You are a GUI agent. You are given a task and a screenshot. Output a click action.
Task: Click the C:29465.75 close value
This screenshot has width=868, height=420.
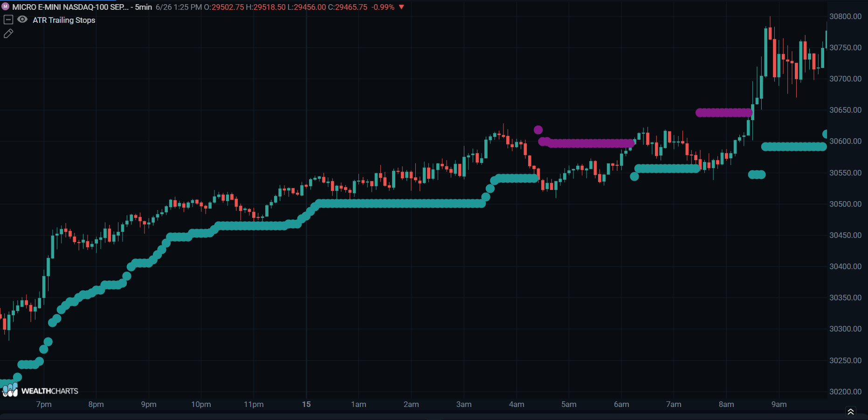tap(348, 7)
